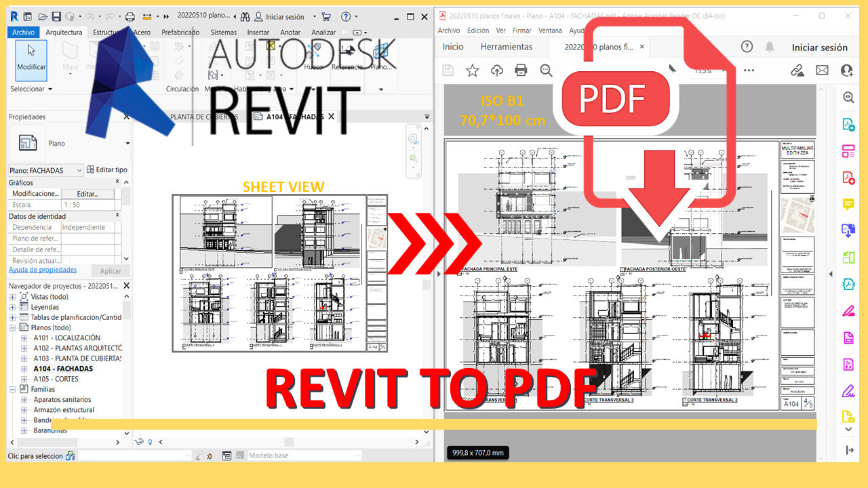Open the more tools ellipsis in Acrobat toolbar

[749, 70]
